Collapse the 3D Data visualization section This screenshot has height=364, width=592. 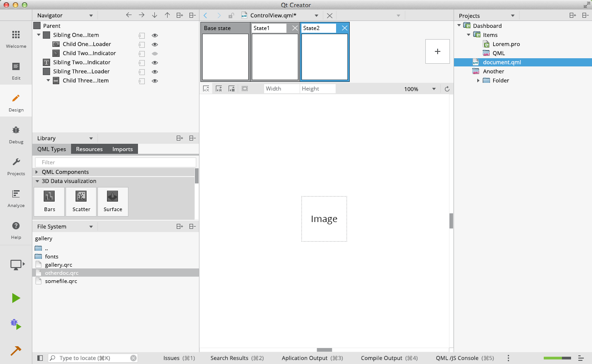(x=37, y=181)
